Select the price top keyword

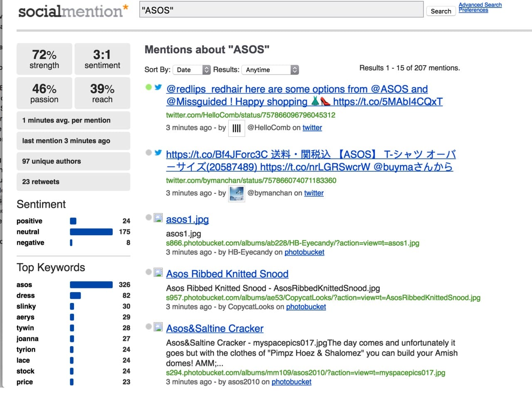click(x=25, y=382)
